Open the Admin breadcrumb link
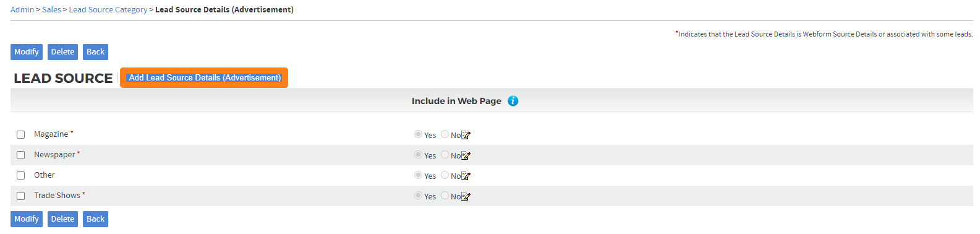This screenshot has height=234, width=980. [x=22, y=10]
